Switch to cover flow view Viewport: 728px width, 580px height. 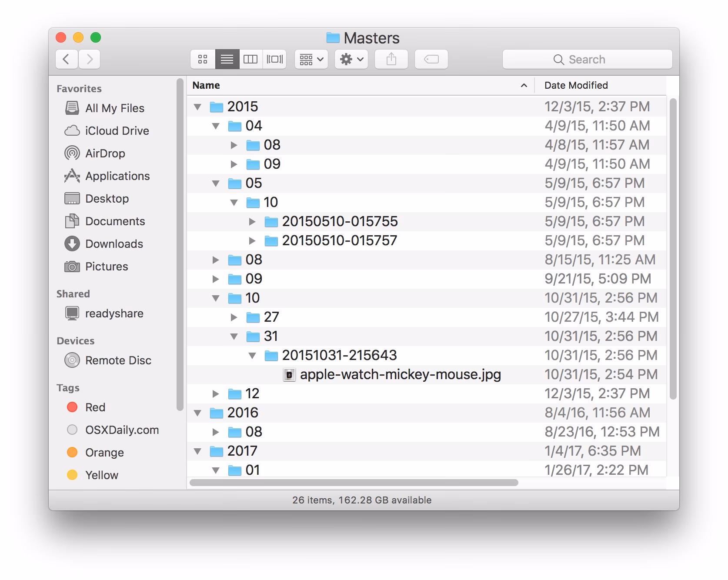[x=275, y=59]
